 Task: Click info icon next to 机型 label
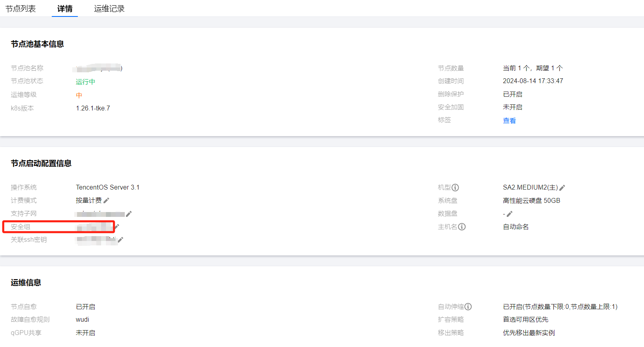tap(455, 188)
